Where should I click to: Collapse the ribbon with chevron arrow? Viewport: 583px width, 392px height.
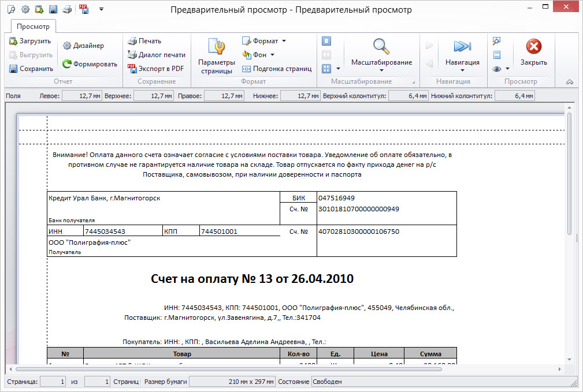coord(569,82)
